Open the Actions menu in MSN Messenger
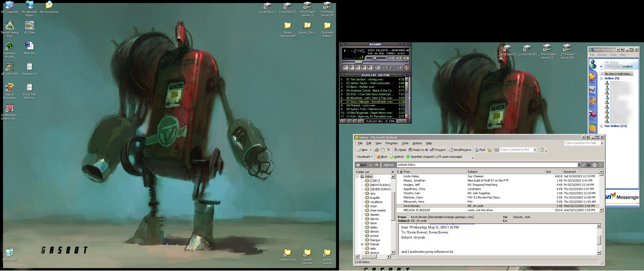 tap(602, 55)
